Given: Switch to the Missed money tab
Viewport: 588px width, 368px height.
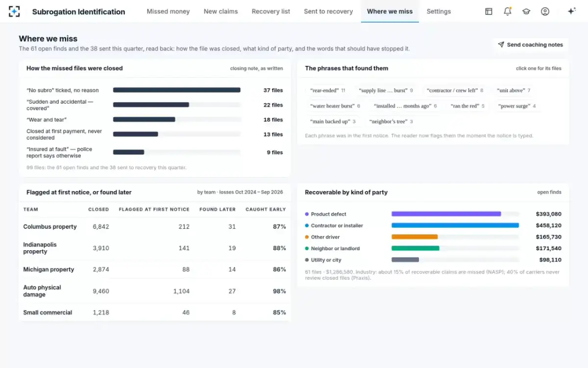Looking at the screenshot, I should tap(168, 11).
